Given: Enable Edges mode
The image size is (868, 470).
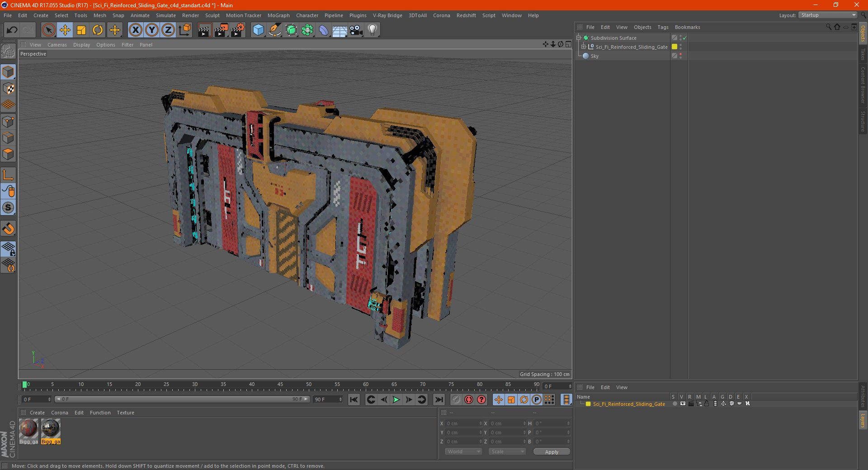Looking at the screenshot, I should coord(8,138).
